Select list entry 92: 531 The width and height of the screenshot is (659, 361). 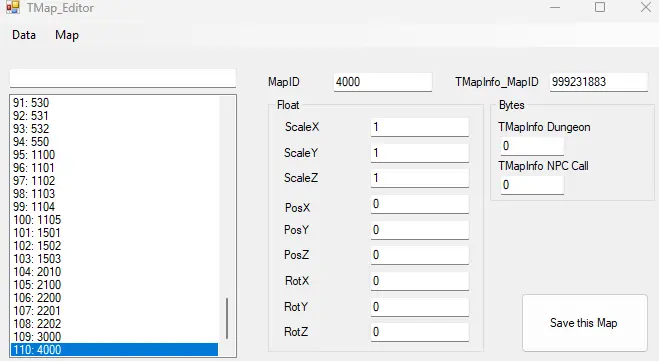coord(114,116)
